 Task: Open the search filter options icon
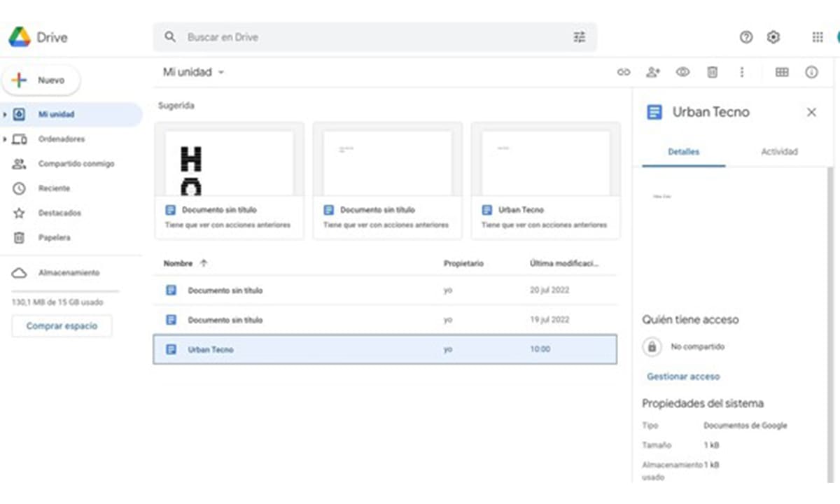580,37
